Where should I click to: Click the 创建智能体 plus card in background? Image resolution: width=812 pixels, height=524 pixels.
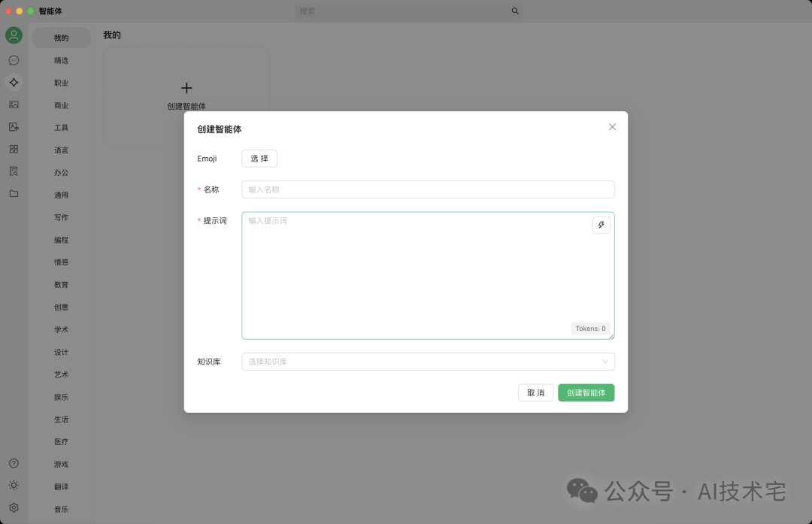click(186, 96)
